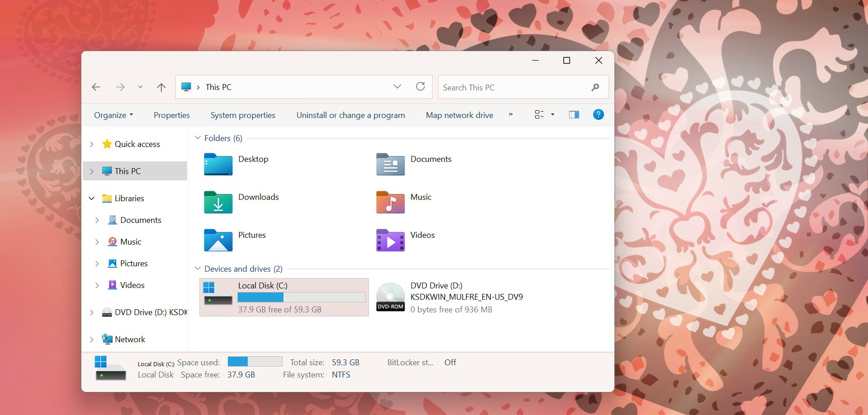Click the Local Disk (C:) capacity bar
Screen dimensions: 868x415
point(302,297)
